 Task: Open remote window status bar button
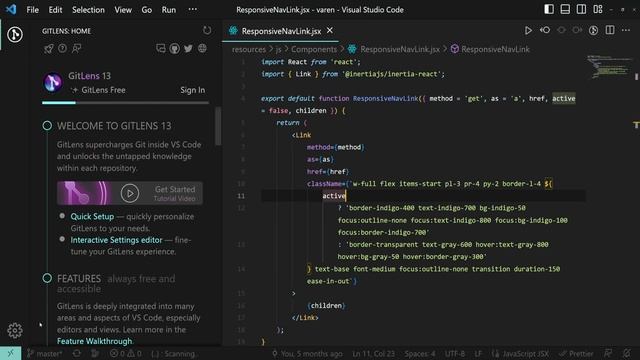point(10,353)
